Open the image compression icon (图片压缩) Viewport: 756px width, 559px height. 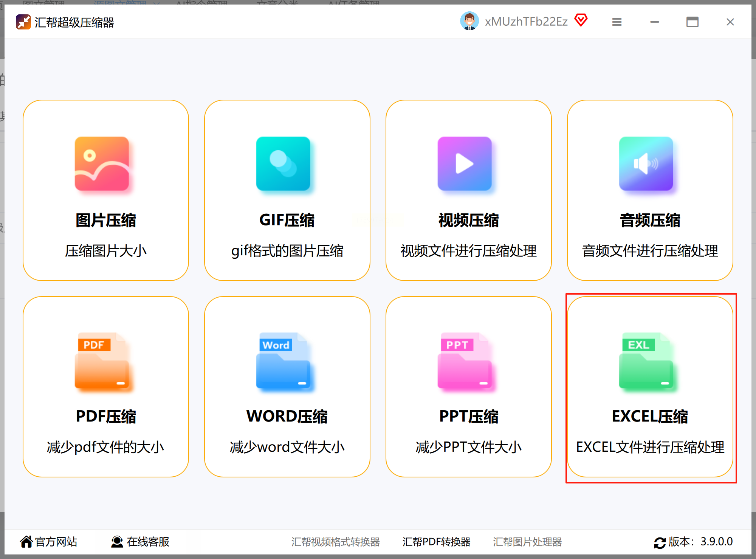tap(102, 164)
